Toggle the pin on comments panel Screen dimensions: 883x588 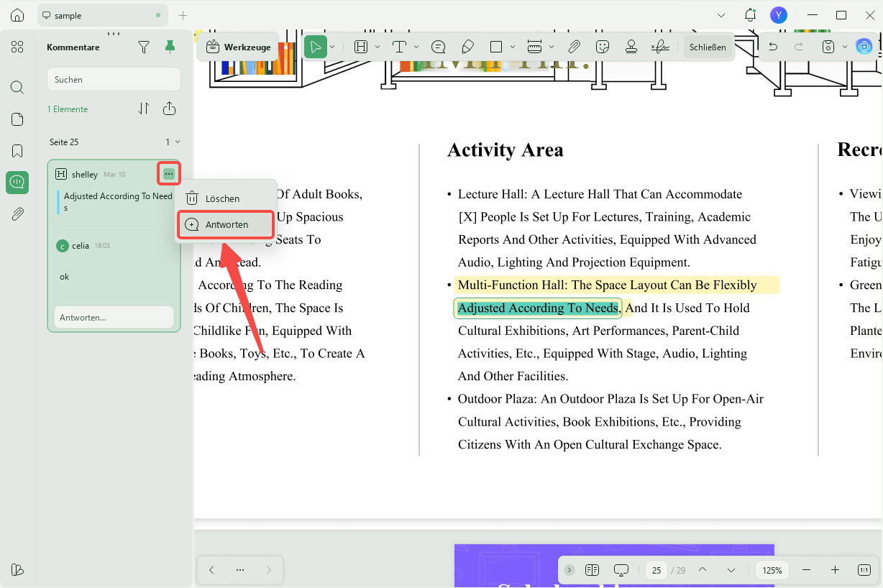pyautogui.click(x=170, y=47)
